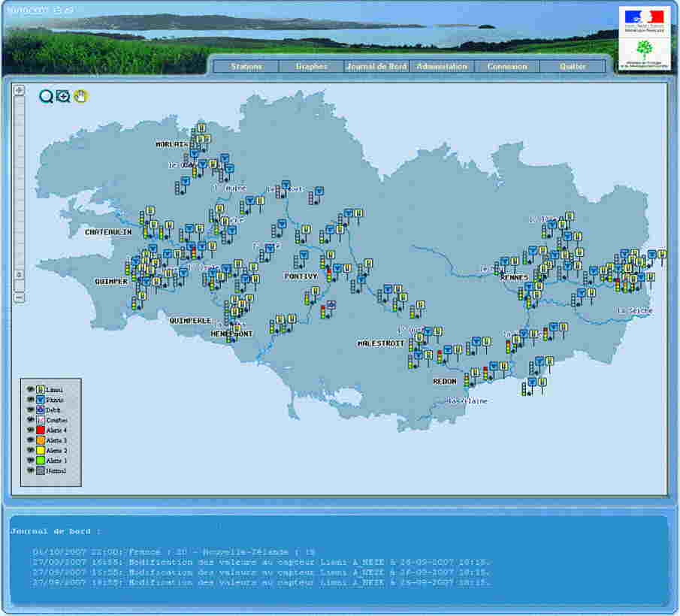The height and width of the screenshot is (616, 680).
Task: Click Connexion to log in
Action: (x=508, y=66)
